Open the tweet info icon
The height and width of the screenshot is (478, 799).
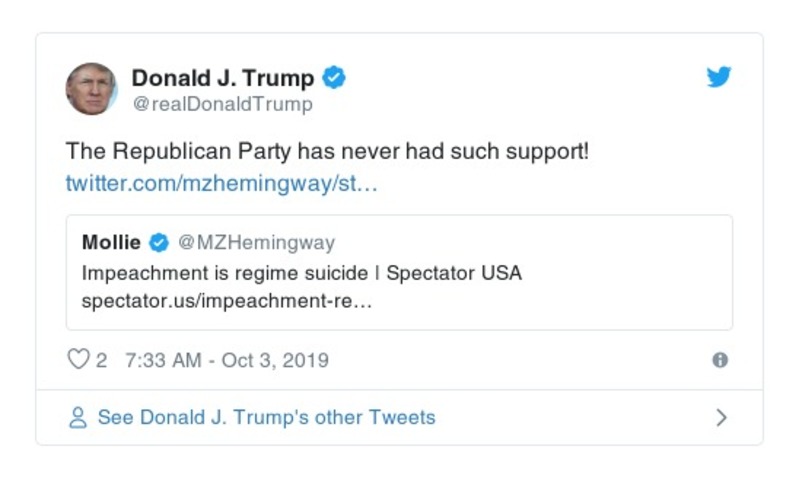tap(720, 360)
